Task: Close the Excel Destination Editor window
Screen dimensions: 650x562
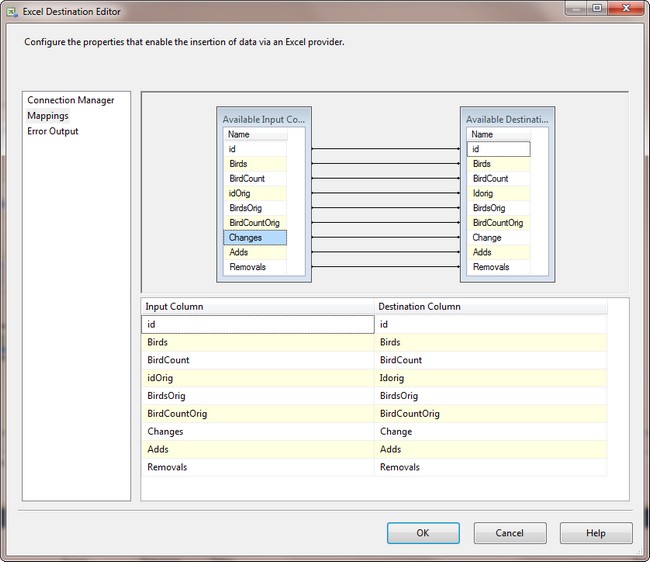Action: [x=626, y=8]
